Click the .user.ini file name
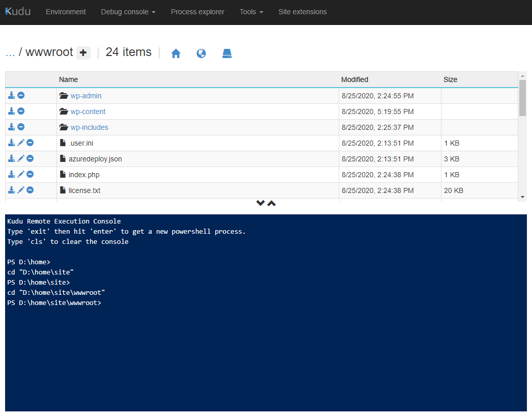The height and width of the screenshot is (416, 532). pyautogui.click(x=81, y=143)
